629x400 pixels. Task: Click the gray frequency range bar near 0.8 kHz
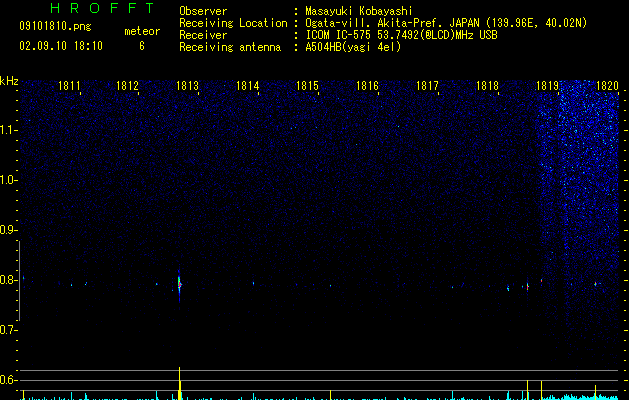click(19, 280)
